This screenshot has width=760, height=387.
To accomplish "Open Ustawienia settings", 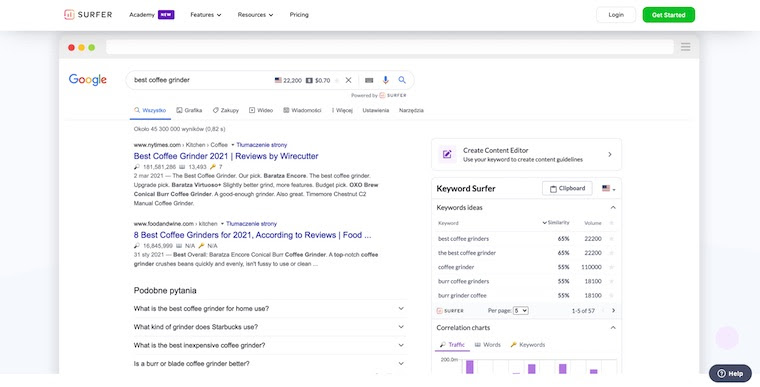I will [x=376, y=111].
